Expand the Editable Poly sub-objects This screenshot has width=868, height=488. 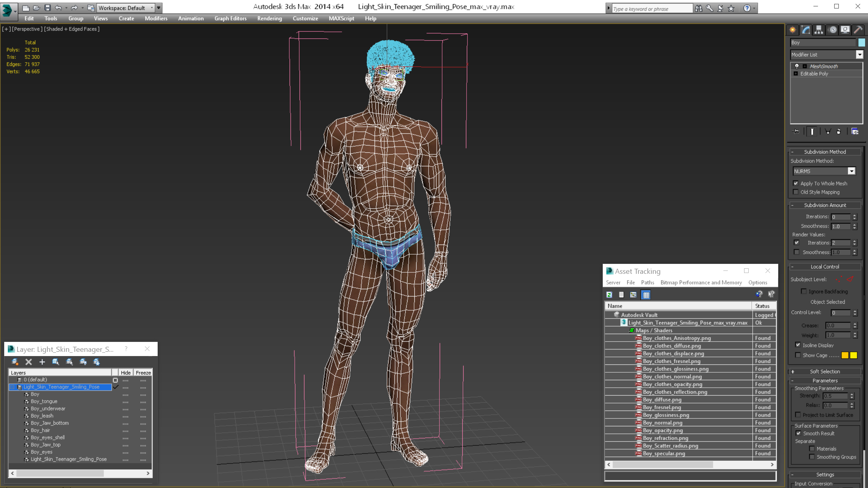coord(796,74)
